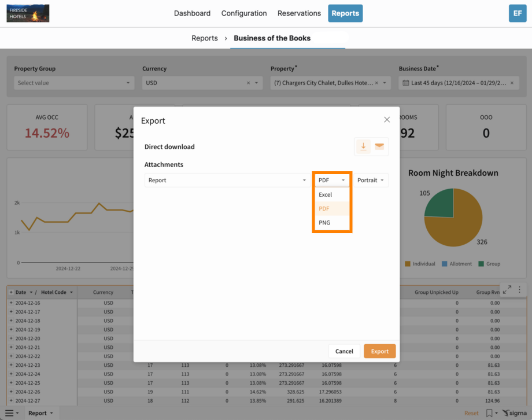Viewport: 532px width, 420px height.
Task: Click the direct download arrow icon
Action: (x=363, y=146)
